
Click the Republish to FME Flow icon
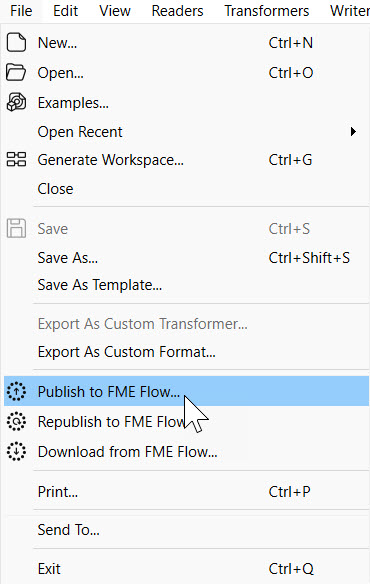(16, 422)
